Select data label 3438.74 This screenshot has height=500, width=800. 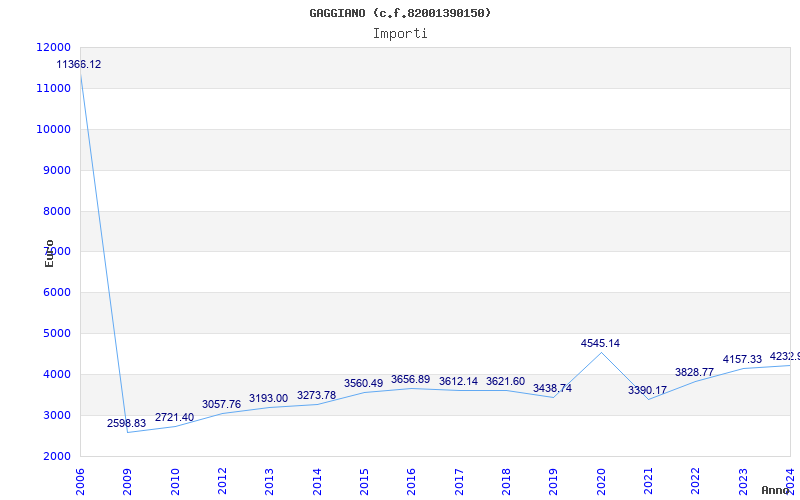click(x=553, y=388)
